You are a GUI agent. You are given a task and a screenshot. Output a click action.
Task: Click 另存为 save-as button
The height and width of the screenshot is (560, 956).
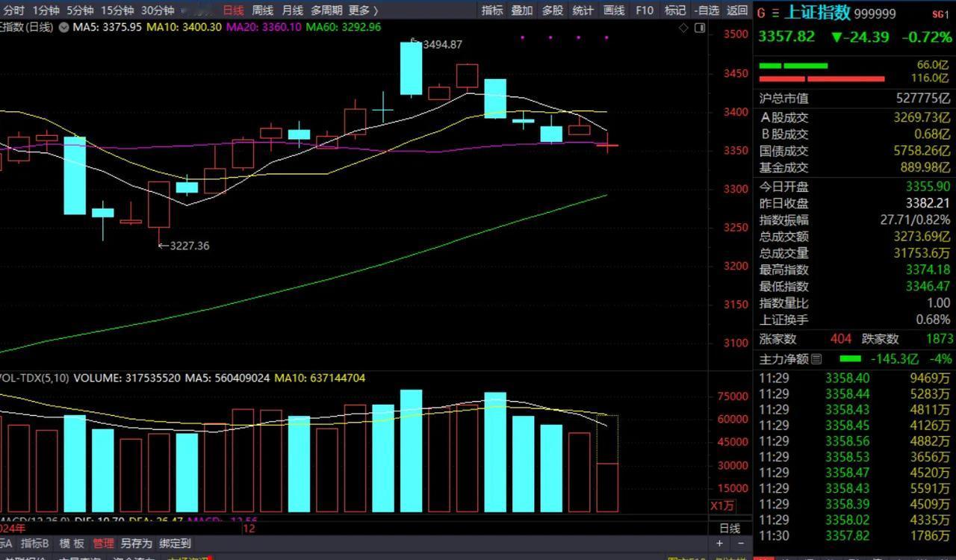pos(136,544)
